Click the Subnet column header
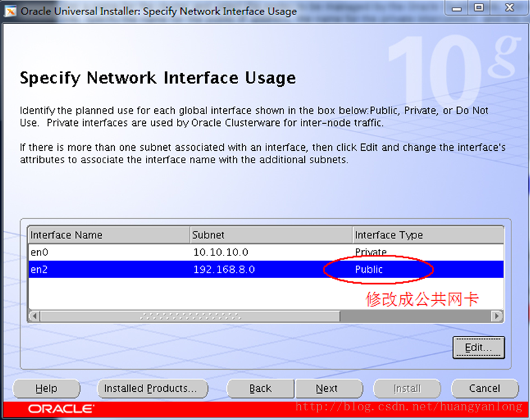The height and width of the screenshot is (420, 530). pos(271,235)
